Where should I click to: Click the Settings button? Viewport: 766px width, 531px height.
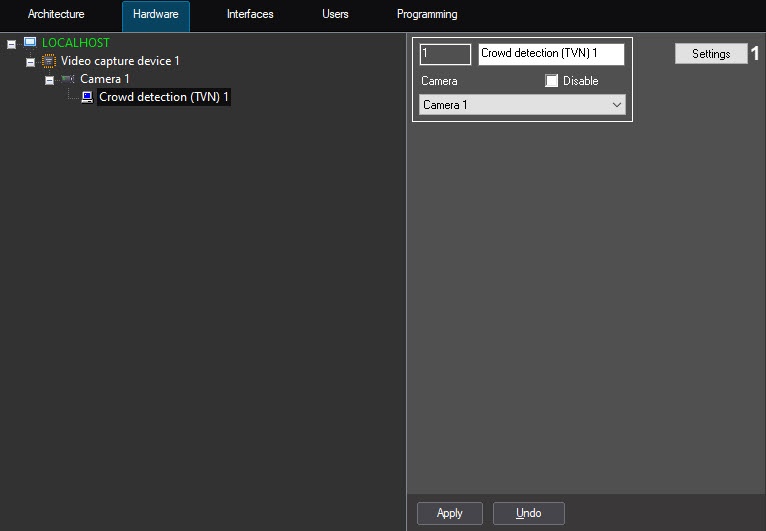point(711,54)
